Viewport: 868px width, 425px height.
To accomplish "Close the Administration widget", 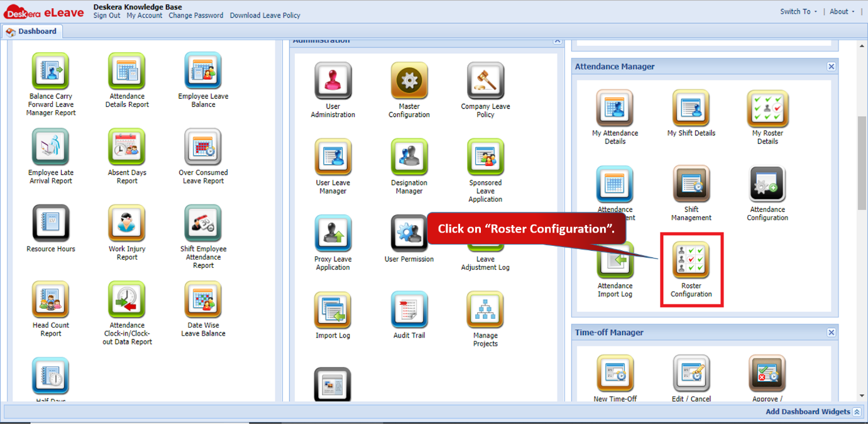I will click(x=558, y=41).
